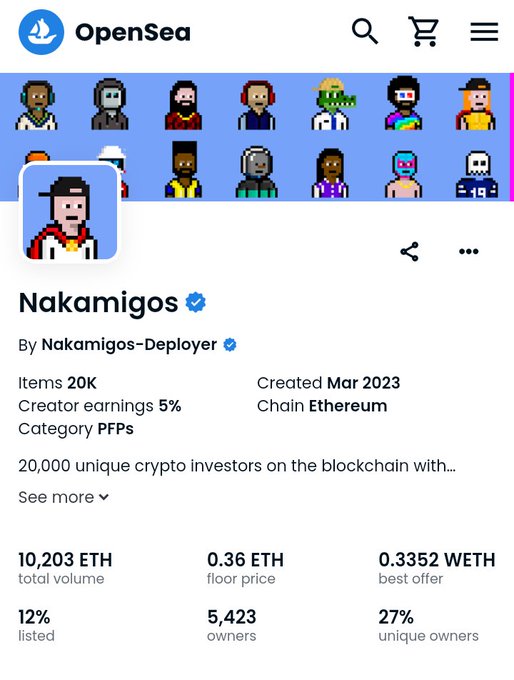Open the three-dot more options
Viewport: 514px width, 680px height.
(469, 252)
